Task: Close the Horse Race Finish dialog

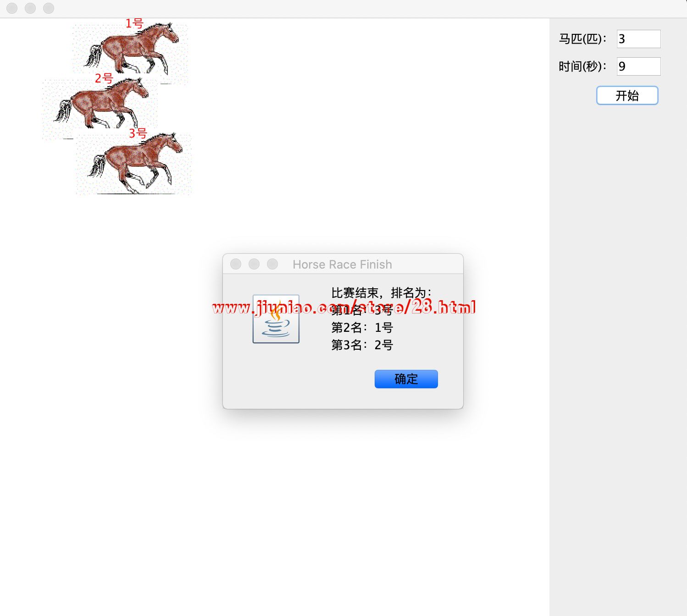Action: (x=236, y=264)
